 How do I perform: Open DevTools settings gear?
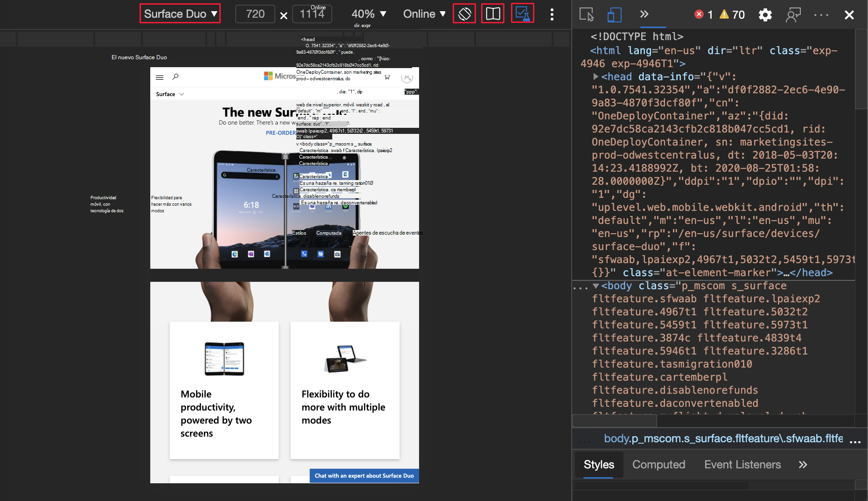click(765, 14)
